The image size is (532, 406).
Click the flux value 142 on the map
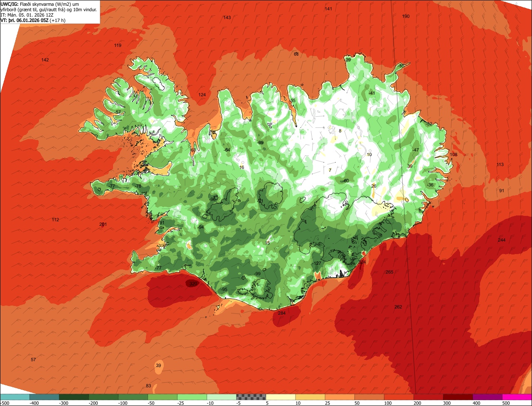point(45,60)
